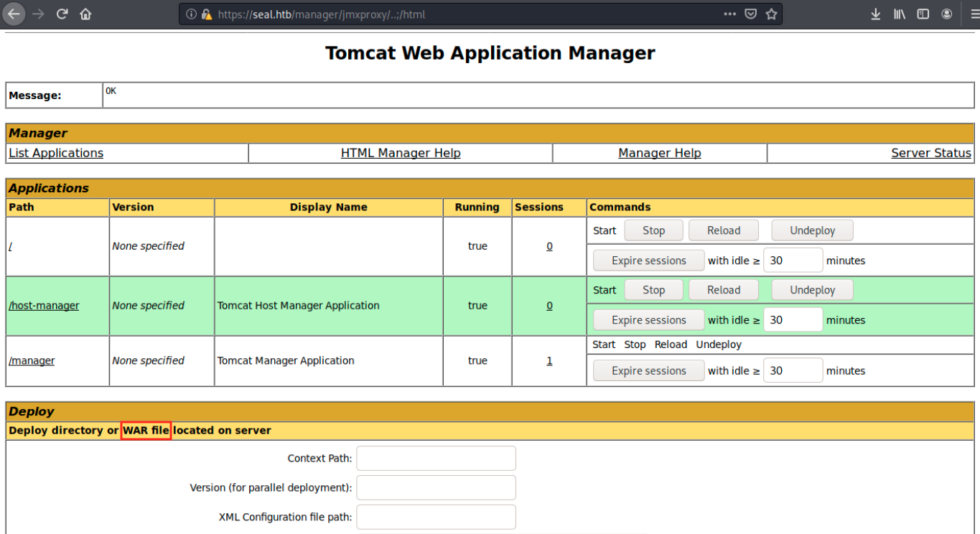The height and width of the screenshot is (534, 980).
Task: Click 'None specified' version for /host-manager
Action: (148, 306)
